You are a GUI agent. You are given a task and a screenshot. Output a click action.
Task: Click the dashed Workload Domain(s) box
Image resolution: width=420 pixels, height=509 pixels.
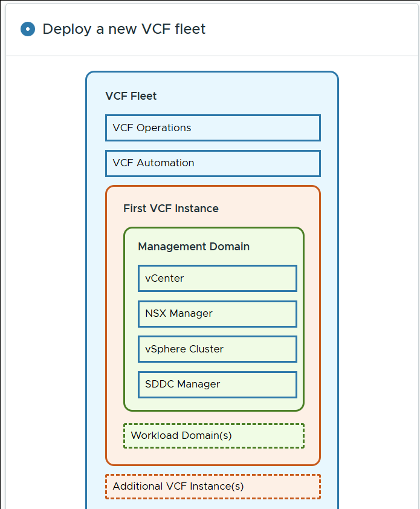click(214, 436)
